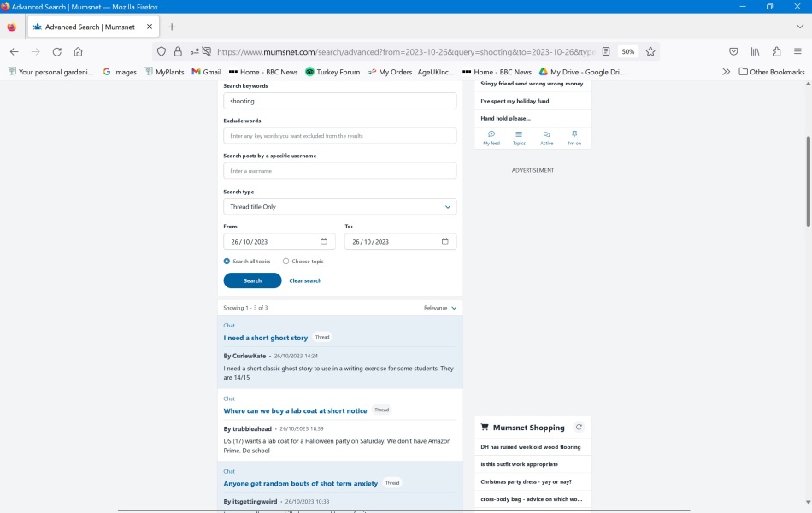Change sorting with the Relevance dropdown

(x=441, y=308)
